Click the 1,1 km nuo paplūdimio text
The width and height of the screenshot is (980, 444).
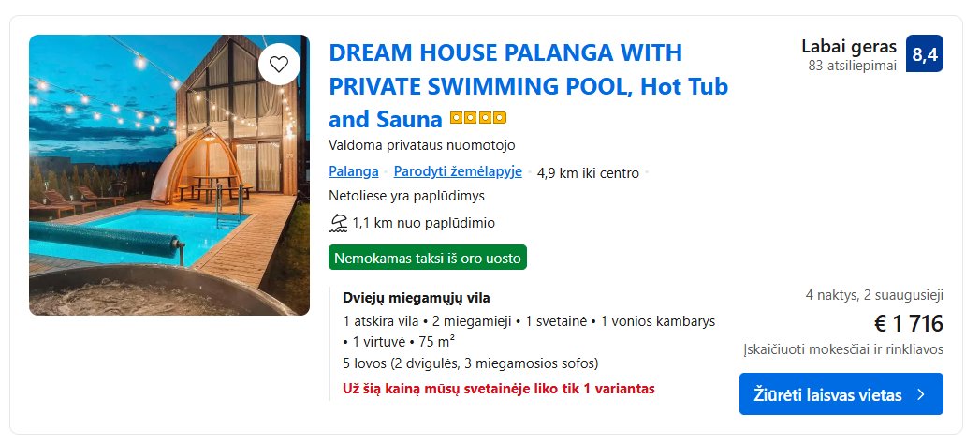pyautogui.click(x=423, y=223)
